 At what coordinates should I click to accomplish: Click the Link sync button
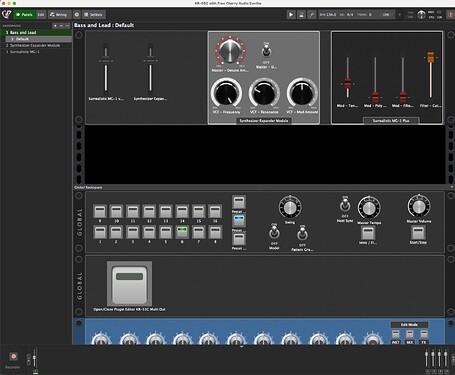point(386,15)
